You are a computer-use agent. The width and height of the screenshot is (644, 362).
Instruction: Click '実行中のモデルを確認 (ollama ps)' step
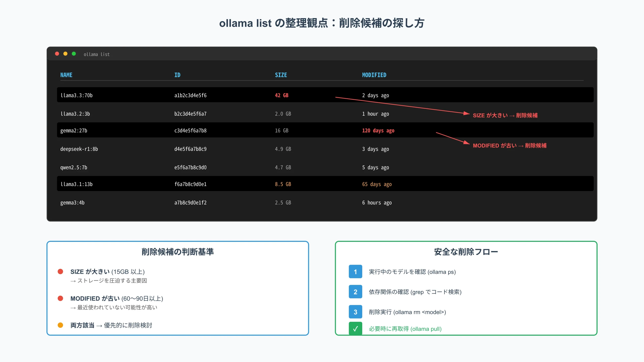click(x=412, y=272)
